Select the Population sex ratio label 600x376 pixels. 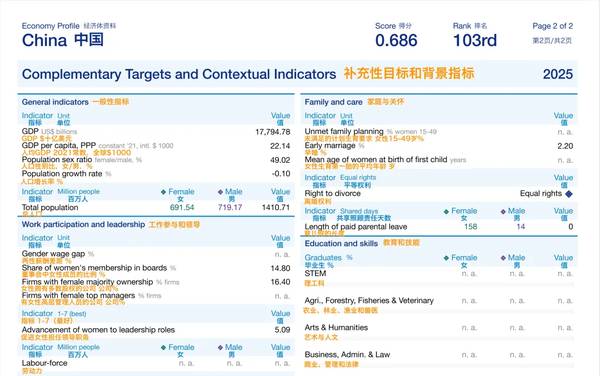57,160
